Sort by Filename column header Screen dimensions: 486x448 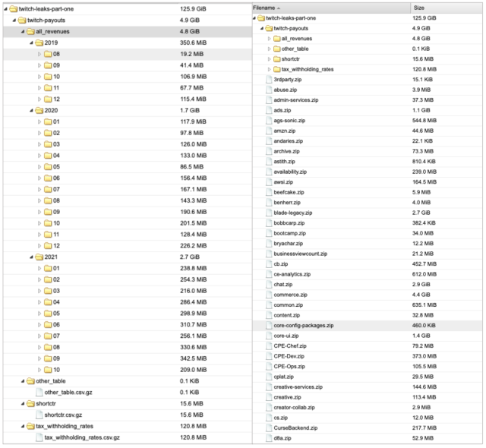[x=331, y=8]
